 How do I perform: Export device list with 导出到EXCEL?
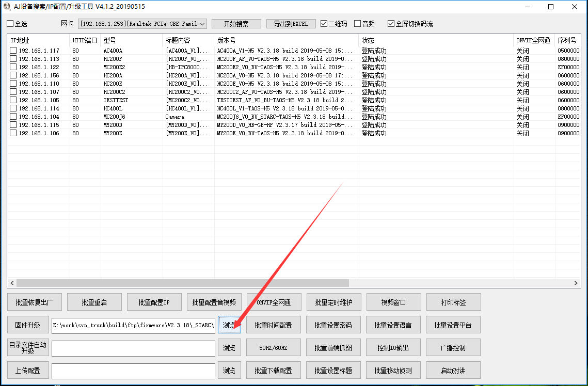pyautogui.click(x=291, y=23)
